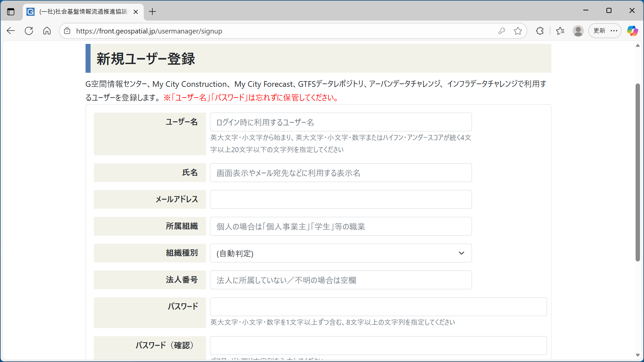
Task: Add page to favorites star icon
Action: click(518, 31)
